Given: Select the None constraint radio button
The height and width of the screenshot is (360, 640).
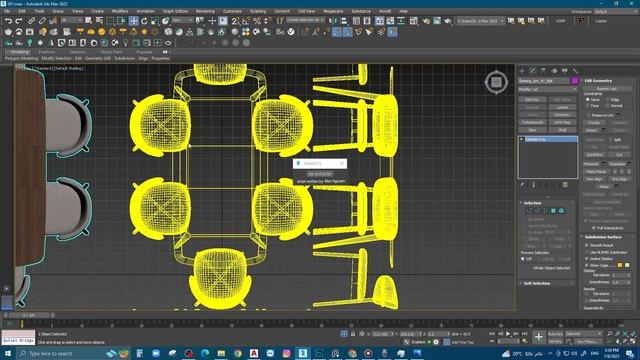Looking at the screenshot, I should tap(588, 100).
